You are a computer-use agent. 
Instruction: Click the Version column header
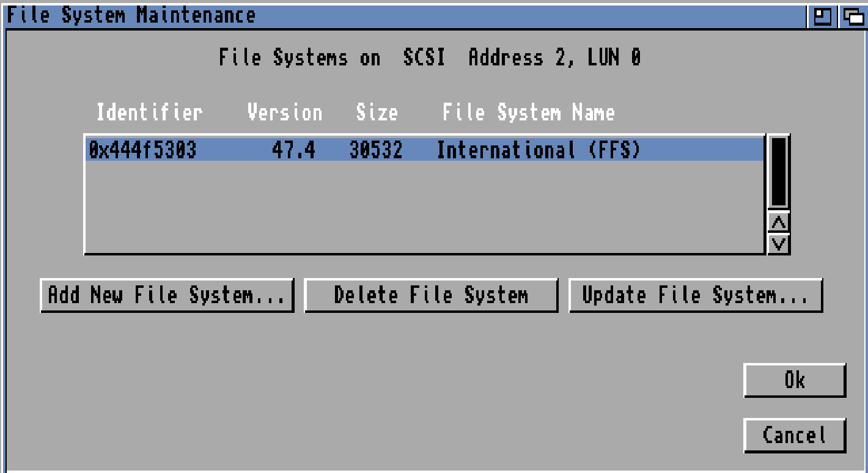pyautogui.click(x=284, y=113)
